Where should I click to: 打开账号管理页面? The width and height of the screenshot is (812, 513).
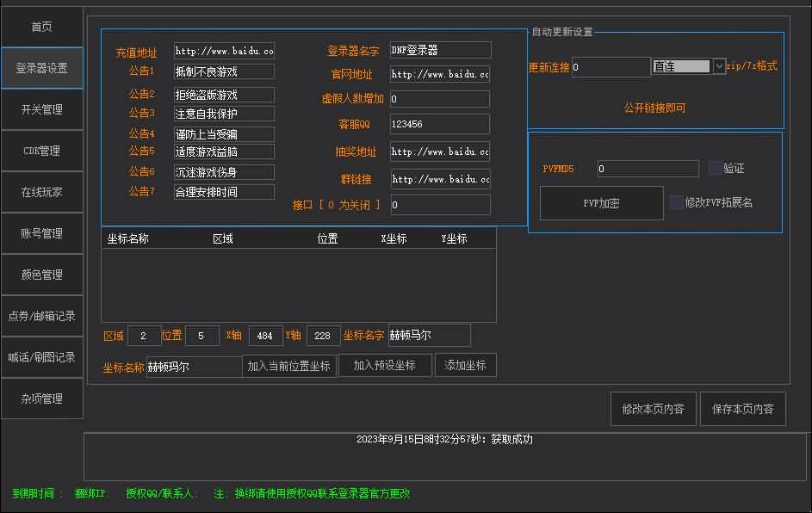[x=41, y=233]
